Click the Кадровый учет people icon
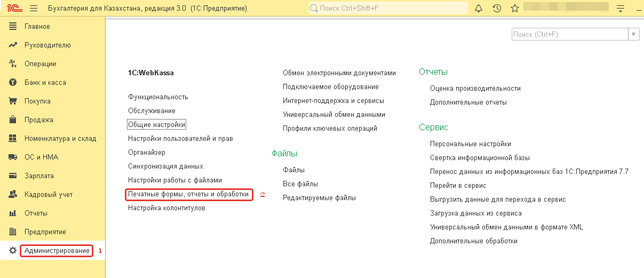Image resolution: width=644 pixels, height=278 pixels. (13, 195)
